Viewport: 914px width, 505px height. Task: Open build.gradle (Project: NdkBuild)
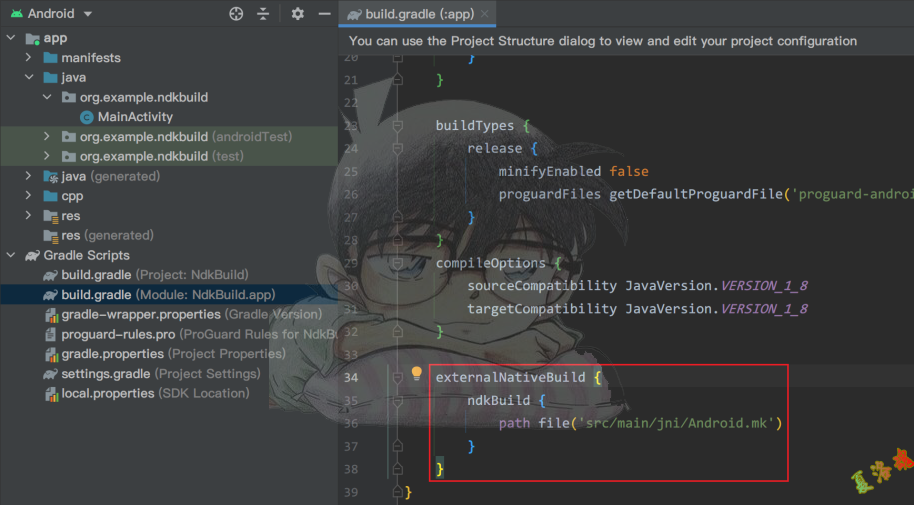[x=154, y=275]
